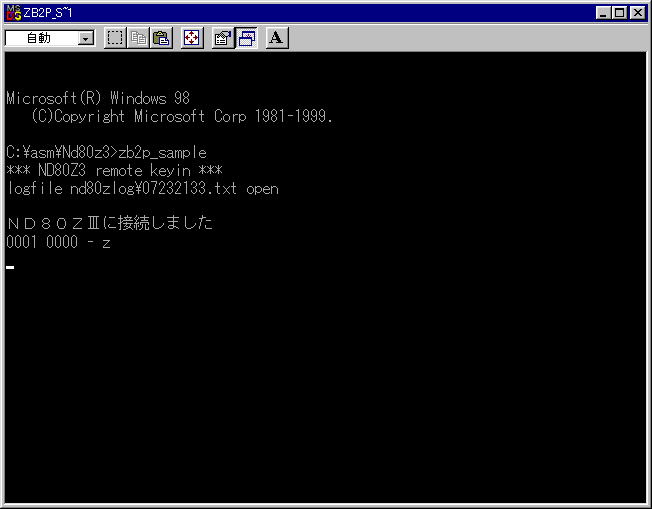Click the Mark selection toolbar icon
Screen dimensions: 652x509
[115, 38]
